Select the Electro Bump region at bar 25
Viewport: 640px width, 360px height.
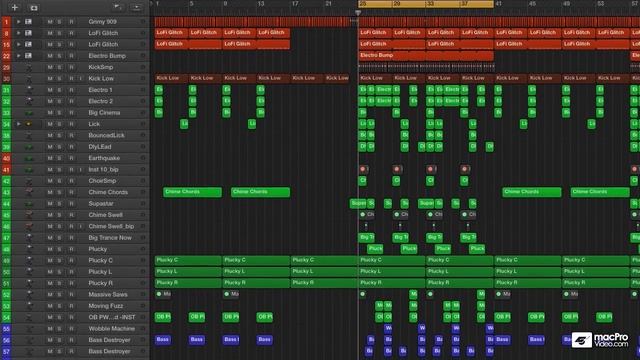426,56
